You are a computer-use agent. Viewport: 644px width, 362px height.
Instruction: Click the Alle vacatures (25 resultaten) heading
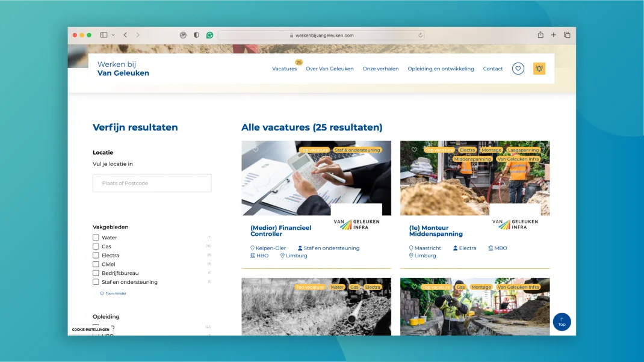pos(312,127)
